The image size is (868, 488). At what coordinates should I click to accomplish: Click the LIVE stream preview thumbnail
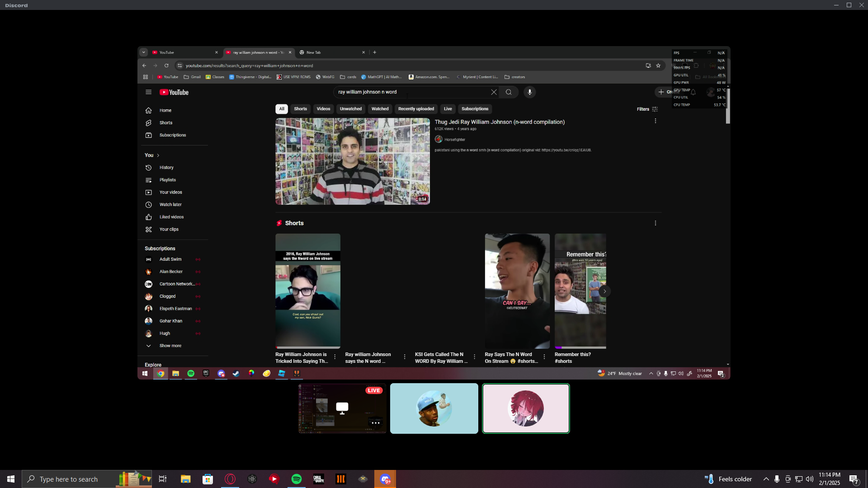[x=342, y=408]
